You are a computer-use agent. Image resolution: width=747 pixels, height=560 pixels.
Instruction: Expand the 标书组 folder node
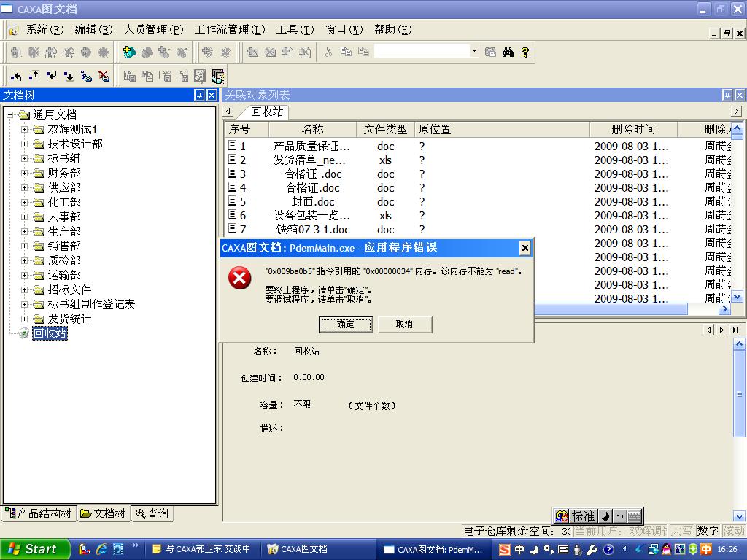[24, 158]
